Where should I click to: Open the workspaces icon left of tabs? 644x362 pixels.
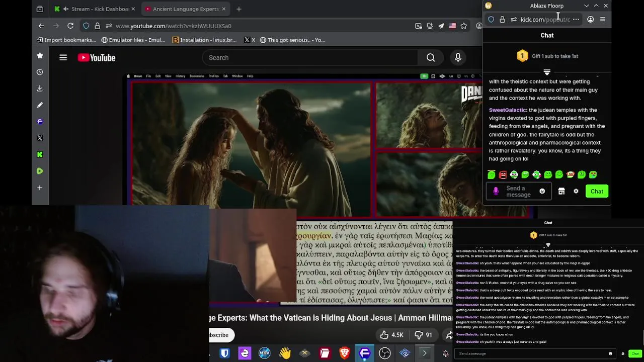40,9
